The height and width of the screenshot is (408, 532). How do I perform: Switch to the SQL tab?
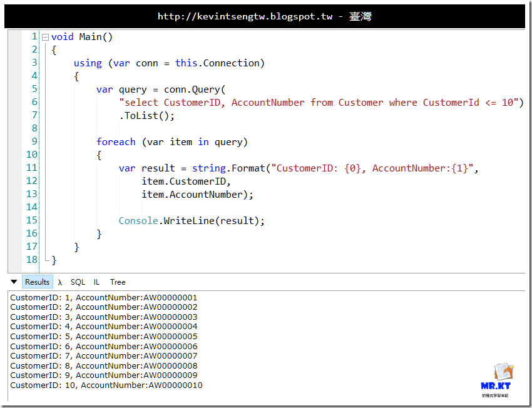(78, 282)
